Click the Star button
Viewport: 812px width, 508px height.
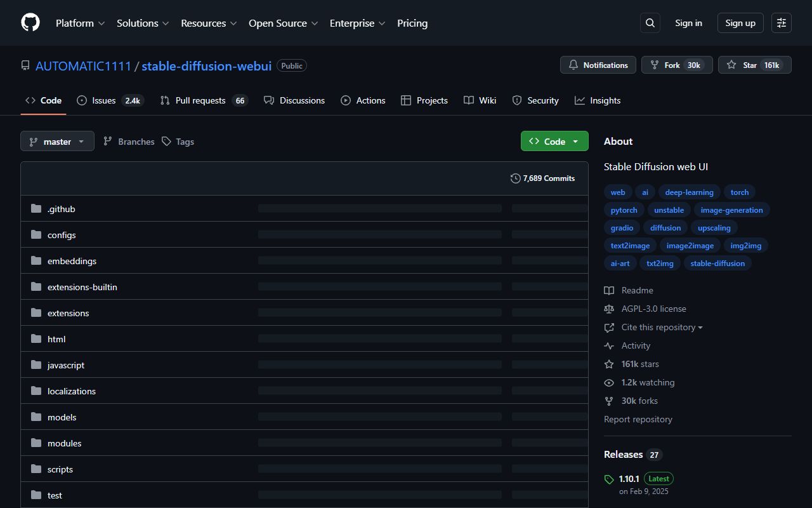[754, 64]
